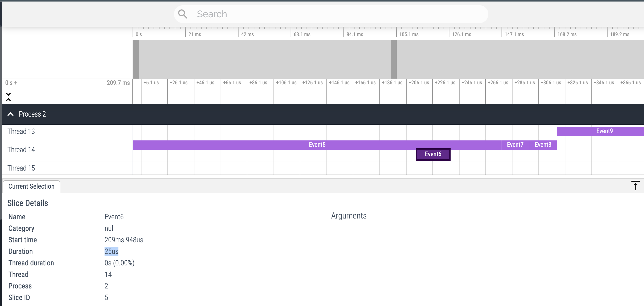Click the Thread 15 track label
This screenshot has width=644, height=306.
pyautogui.click(x=21, y=168)
